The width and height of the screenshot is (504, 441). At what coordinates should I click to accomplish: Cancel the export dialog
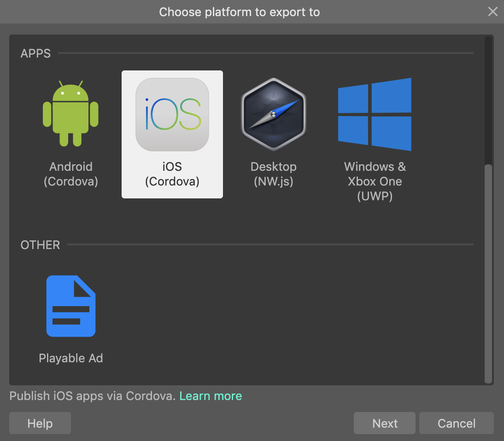456,423
